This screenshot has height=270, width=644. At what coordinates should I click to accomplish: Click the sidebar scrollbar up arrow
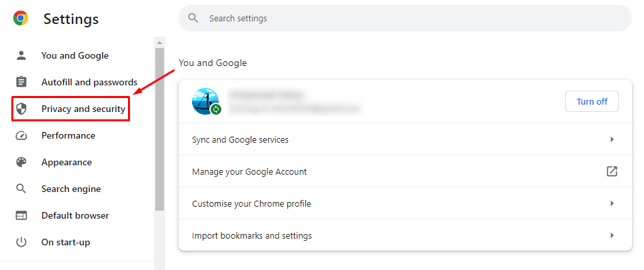[159, 42]
